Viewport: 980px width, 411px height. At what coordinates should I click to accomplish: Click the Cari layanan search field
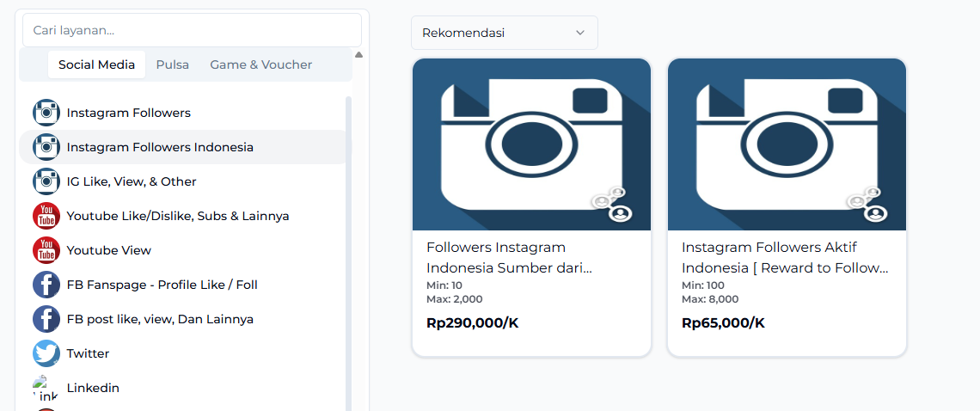click(192, 30)
